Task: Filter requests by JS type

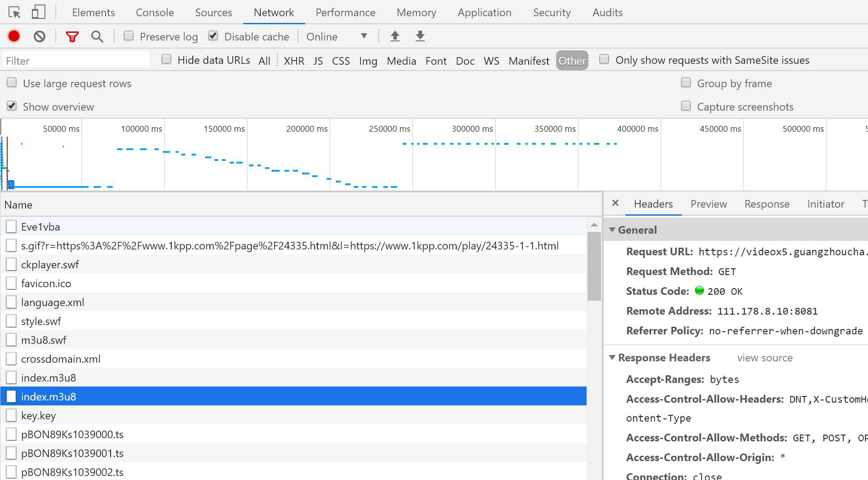Action: (x=318, y=61)
